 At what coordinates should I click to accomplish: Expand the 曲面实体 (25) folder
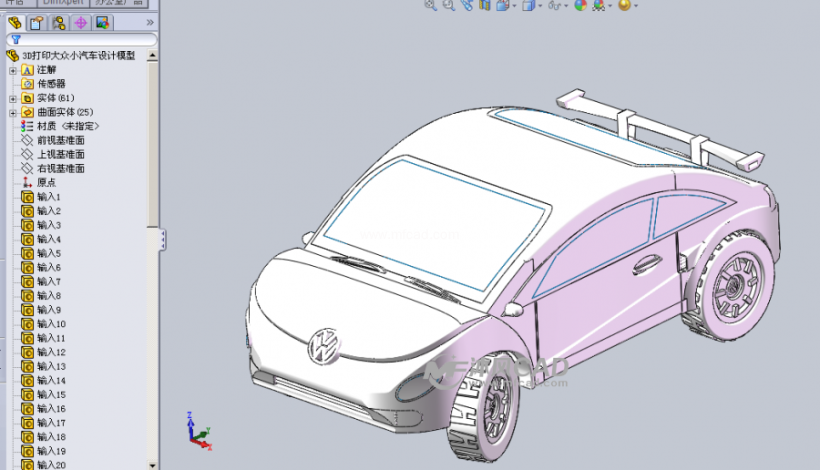point(13,112)
